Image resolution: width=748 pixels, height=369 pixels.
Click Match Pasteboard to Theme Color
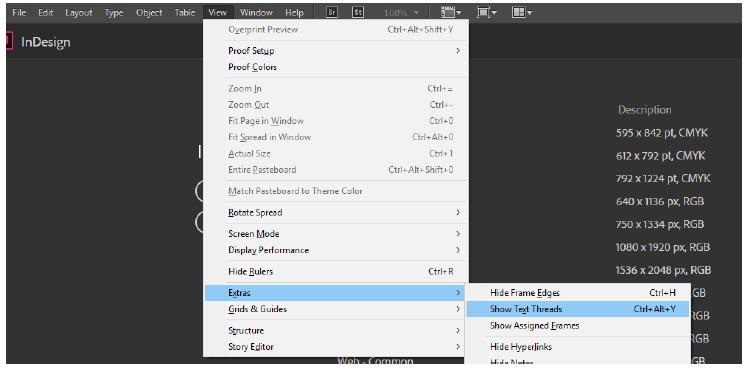pos(336,191)
